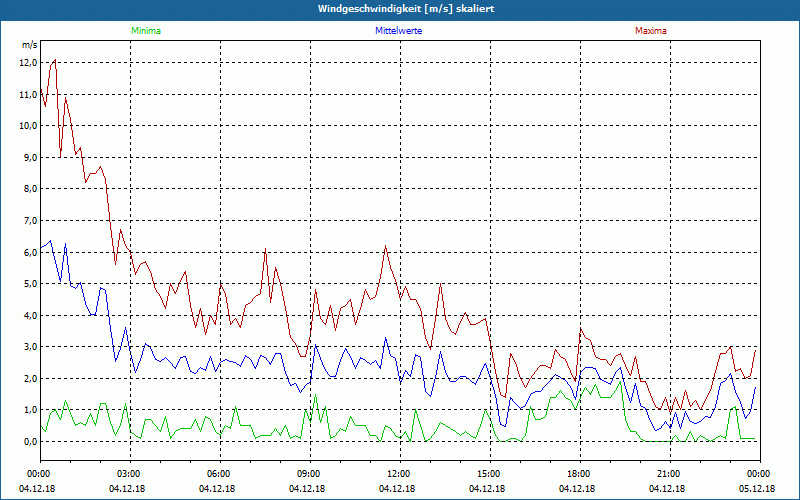800x500 pixels.
Task: Click the 2,0 y-axis value
Action: pos(31,379)
